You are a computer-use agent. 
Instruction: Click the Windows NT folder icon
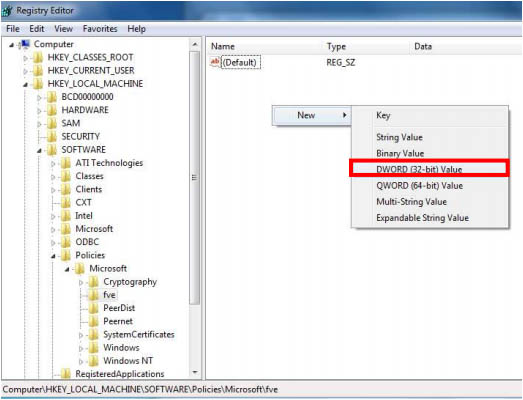[94, 361]
